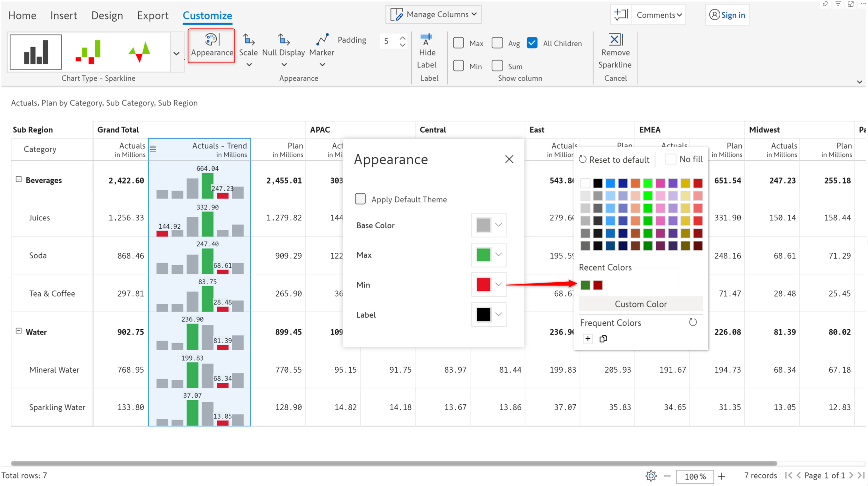
Task: Open the Export tab
Action: point(153,15)
